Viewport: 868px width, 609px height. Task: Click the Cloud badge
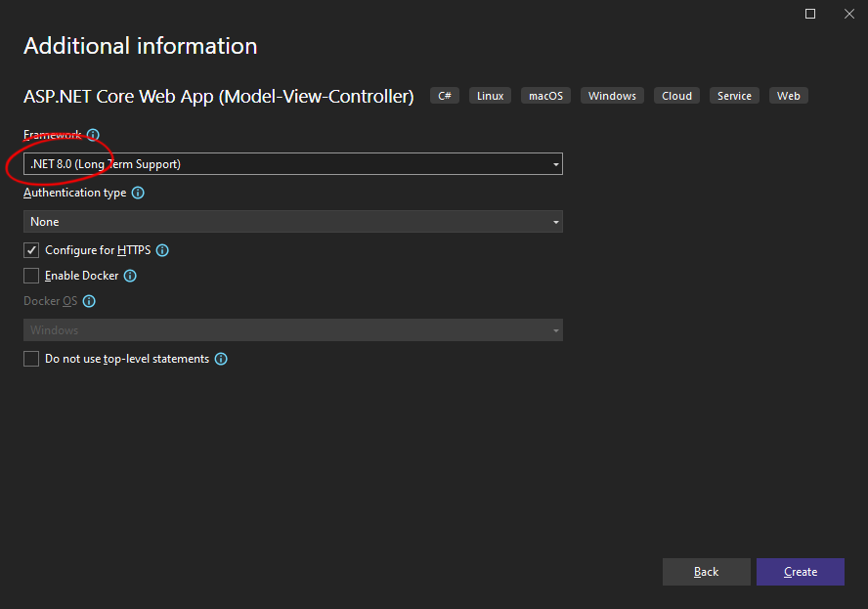(x=676, y=95)
